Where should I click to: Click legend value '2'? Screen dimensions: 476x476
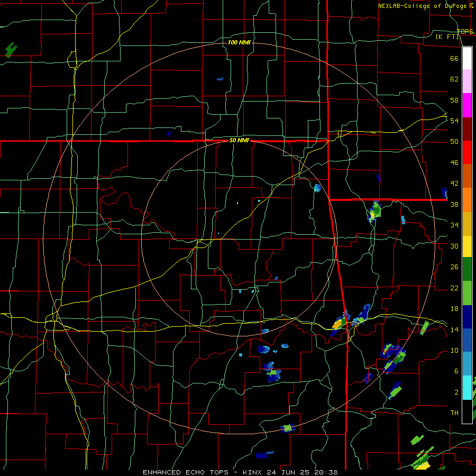456,392
